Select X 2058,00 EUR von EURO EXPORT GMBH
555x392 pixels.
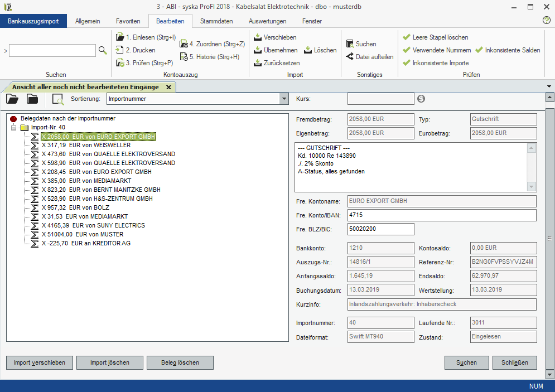coord(98,137)
